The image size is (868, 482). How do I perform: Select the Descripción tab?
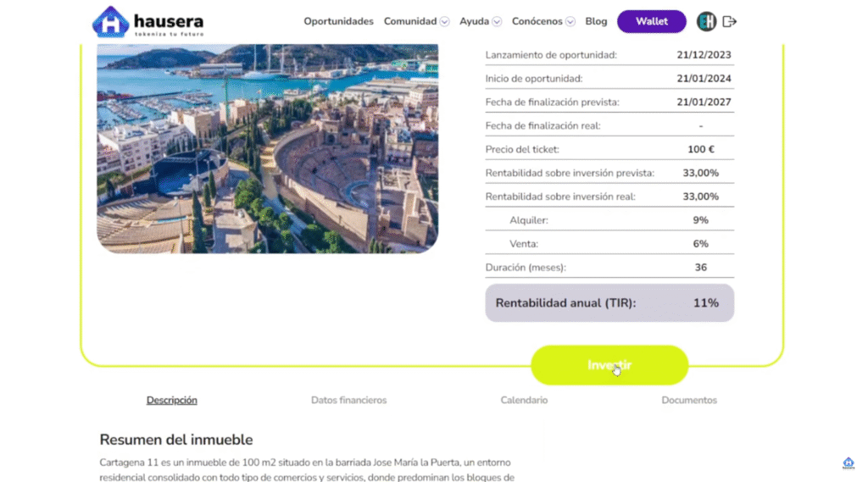171,400
